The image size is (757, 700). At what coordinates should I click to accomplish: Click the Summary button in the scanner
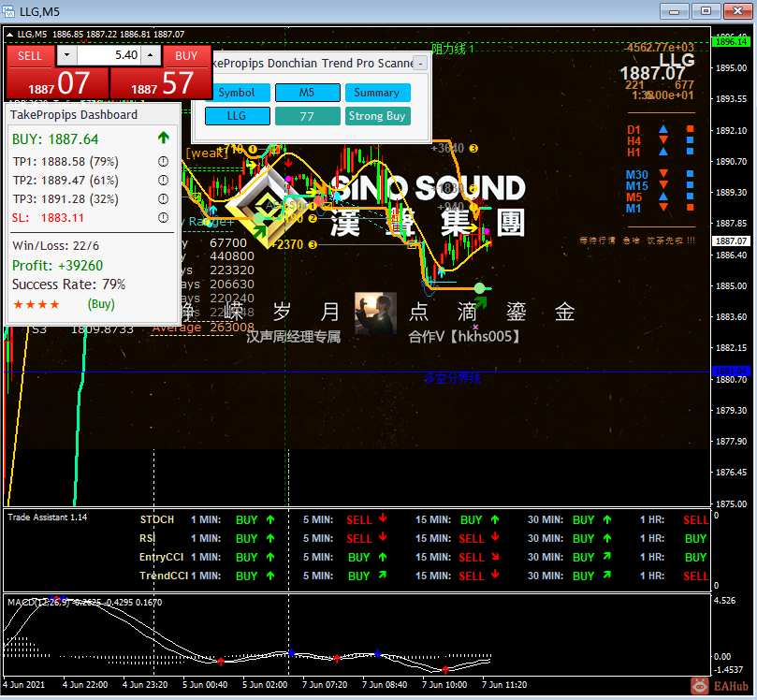pos(377,93)
